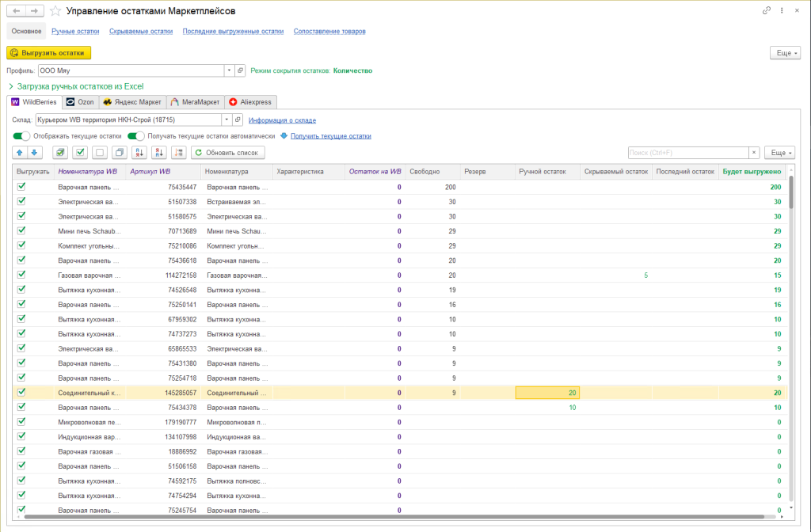The height and width of the screenshot is (532, 811).
Task: Sort by Остаток на WB column header
Action: (x=375, y=172)
